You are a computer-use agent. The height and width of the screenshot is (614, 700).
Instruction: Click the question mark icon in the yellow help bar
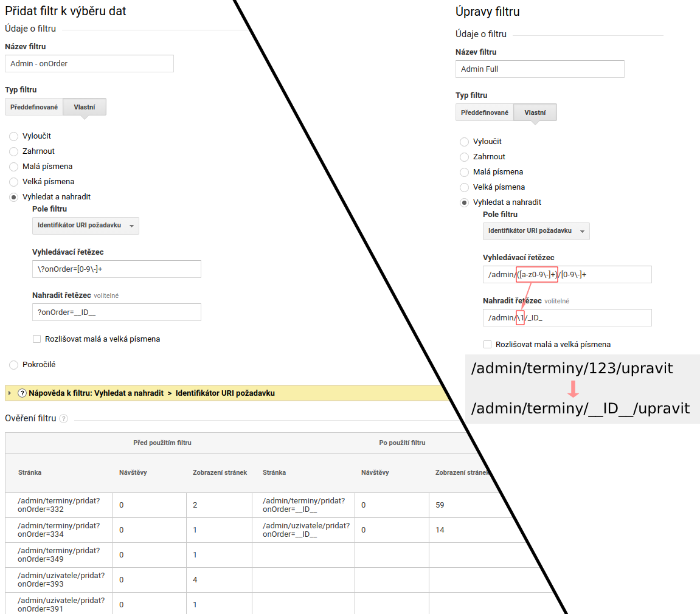[22, 393]
